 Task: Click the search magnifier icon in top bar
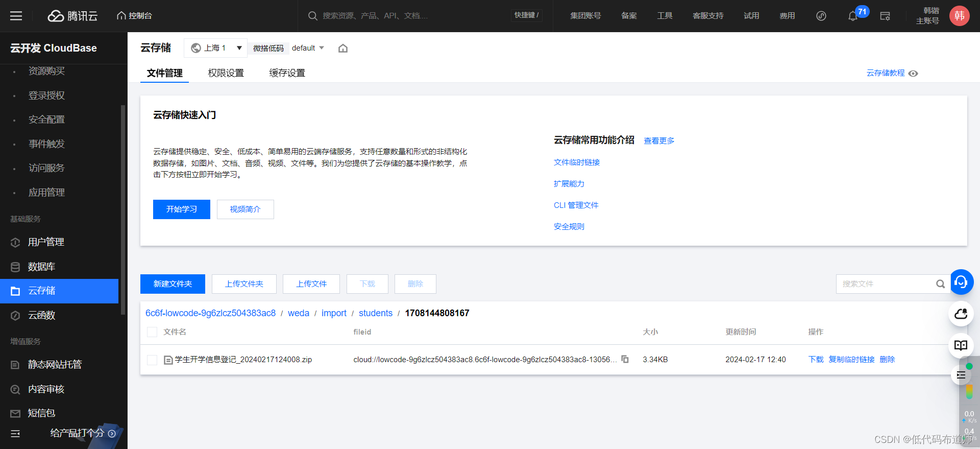313,16
